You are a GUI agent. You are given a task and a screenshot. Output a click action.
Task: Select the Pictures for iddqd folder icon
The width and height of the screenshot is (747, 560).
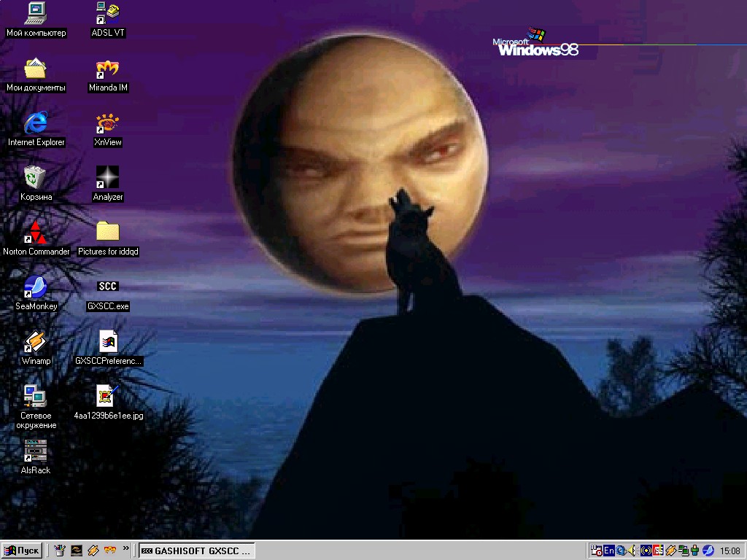click(108, 233)
